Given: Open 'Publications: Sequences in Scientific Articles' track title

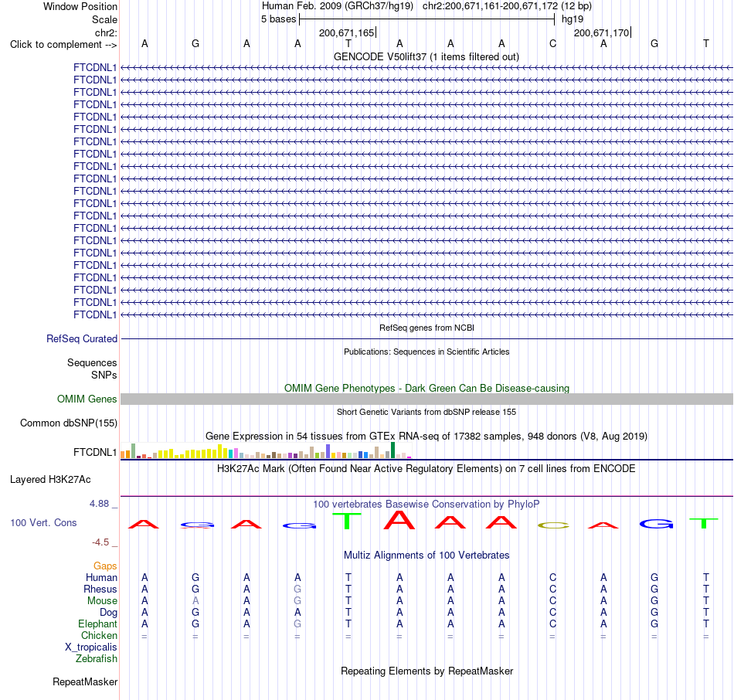Looking at the screenshot, I should tap(426, 352).
